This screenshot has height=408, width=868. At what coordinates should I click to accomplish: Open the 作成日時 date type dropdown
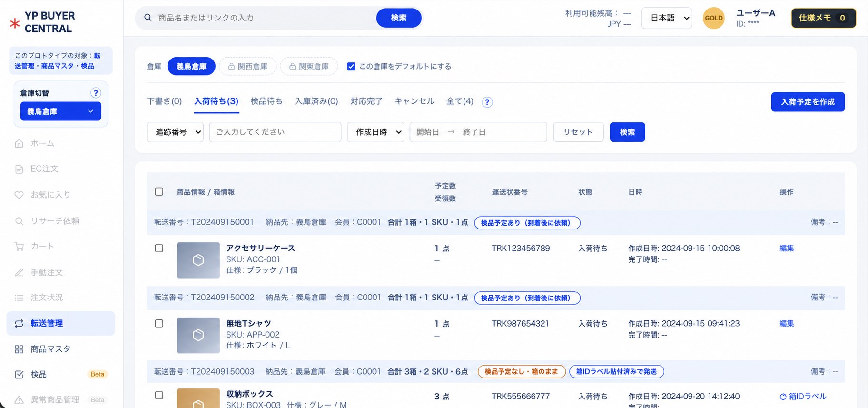point(375,132)
